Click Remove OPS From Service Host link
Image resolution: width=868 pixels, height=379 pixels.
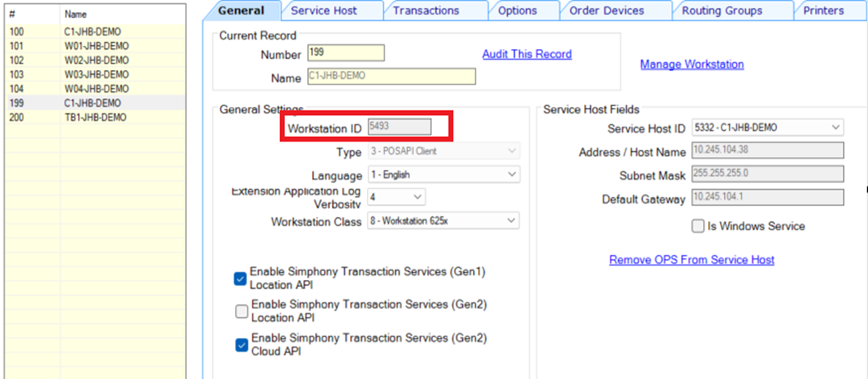(x=691, y=260)
